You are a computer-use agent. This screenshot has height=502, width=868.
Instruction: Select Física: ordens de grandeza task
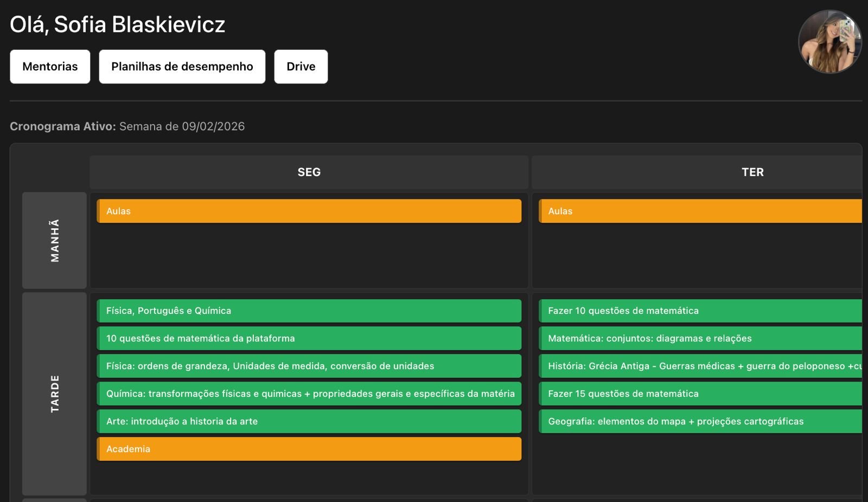(309, 366)
